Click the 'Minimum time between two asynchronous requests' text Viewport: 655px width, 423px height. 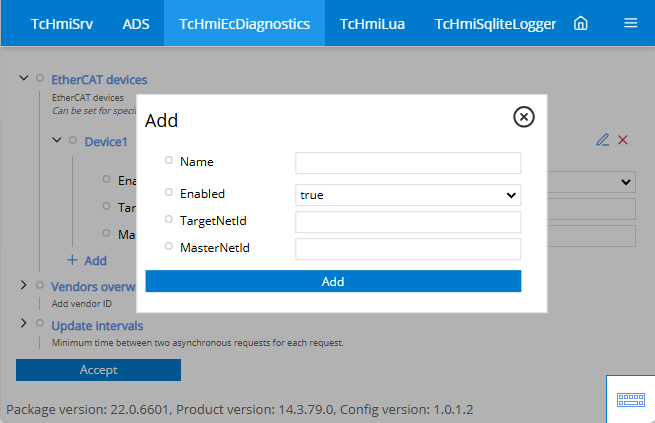[x=198, y=343]
